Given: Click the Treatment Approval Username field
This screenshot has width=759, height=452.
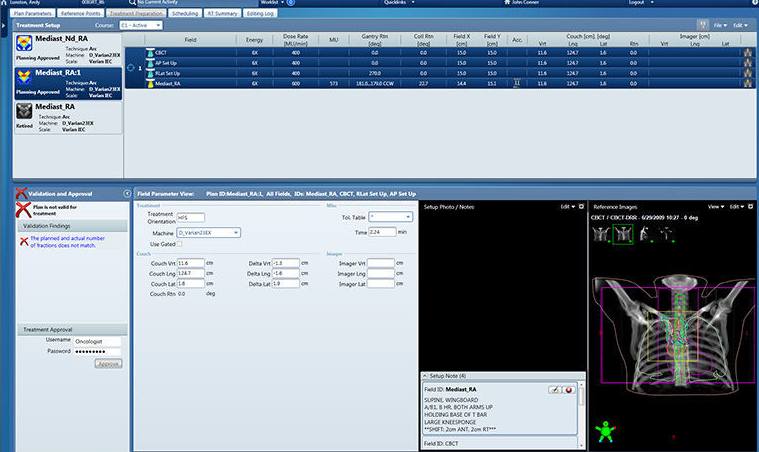Looking at the screenshot, I should [x=97, y=341].
